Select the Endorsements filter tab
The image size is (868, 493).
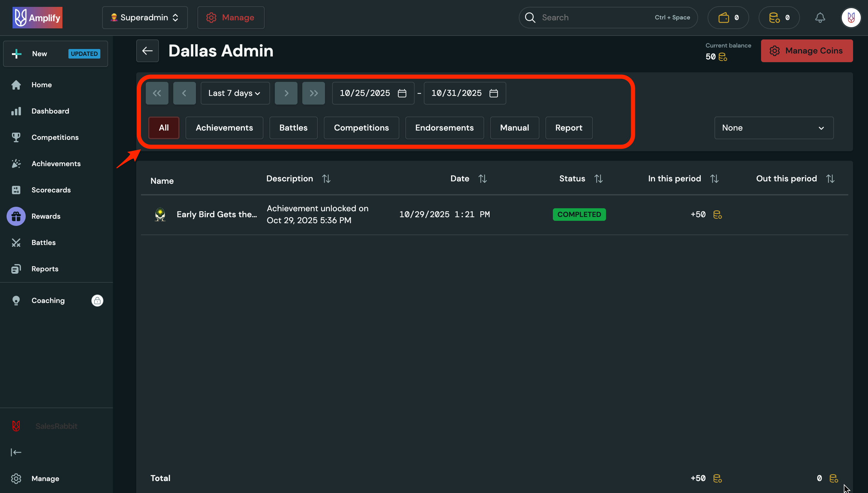point(444,128)
